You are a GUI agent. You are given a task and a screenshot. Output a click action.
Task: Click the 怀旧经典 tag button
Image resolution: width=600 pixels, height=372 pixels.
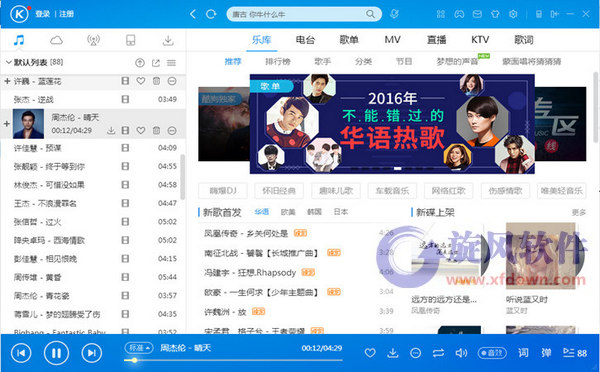[279, 191]
